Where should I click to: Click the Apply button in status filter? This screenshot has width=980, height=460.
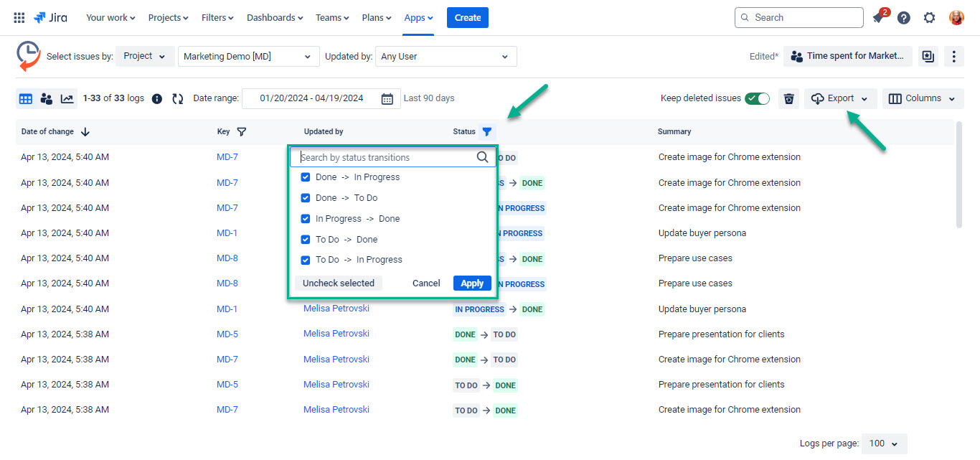click(471, 283)
